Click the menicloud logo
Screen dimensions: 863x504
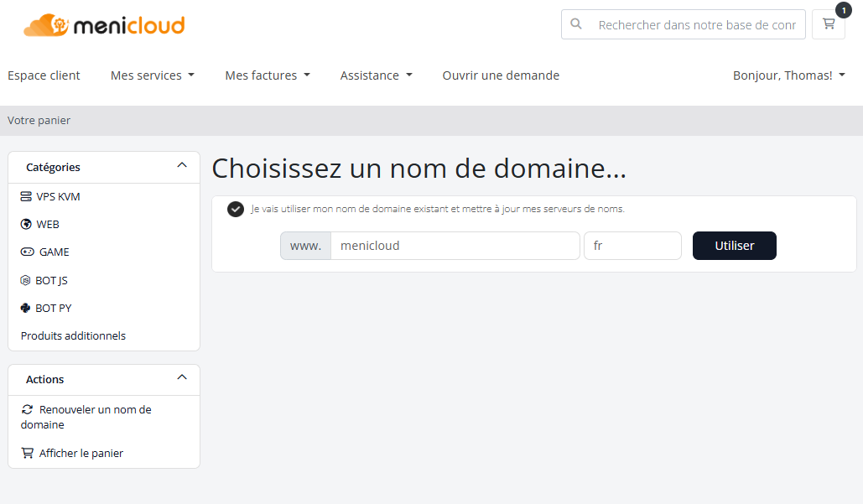(104, 25)
